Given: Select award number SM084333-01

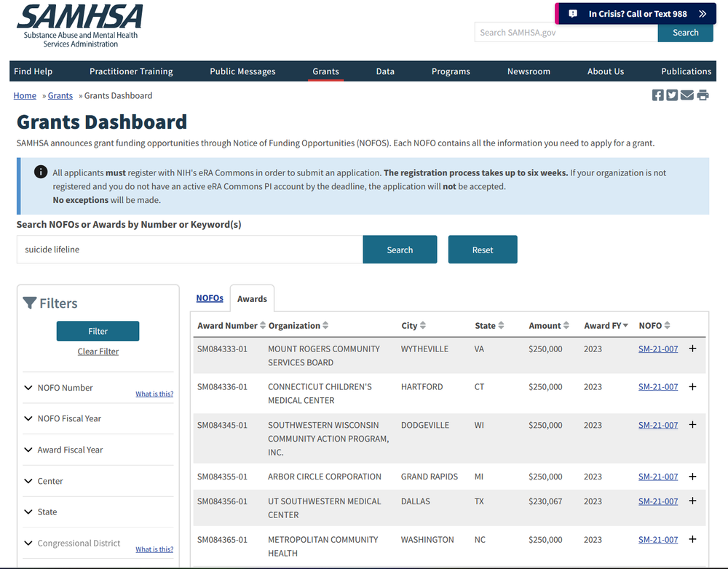Looking at the screenshot, I should 222,349.
